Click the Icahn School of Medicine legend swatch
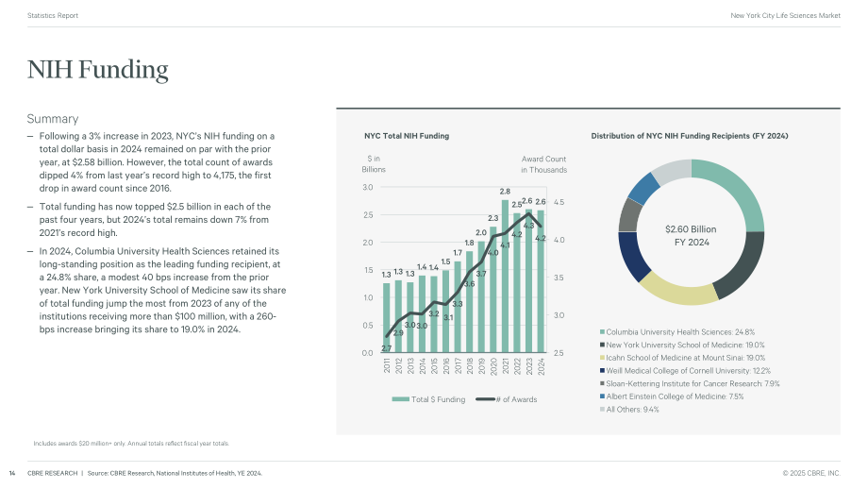The width and height of the screenshot is (868, 489). tap(602, 358)
